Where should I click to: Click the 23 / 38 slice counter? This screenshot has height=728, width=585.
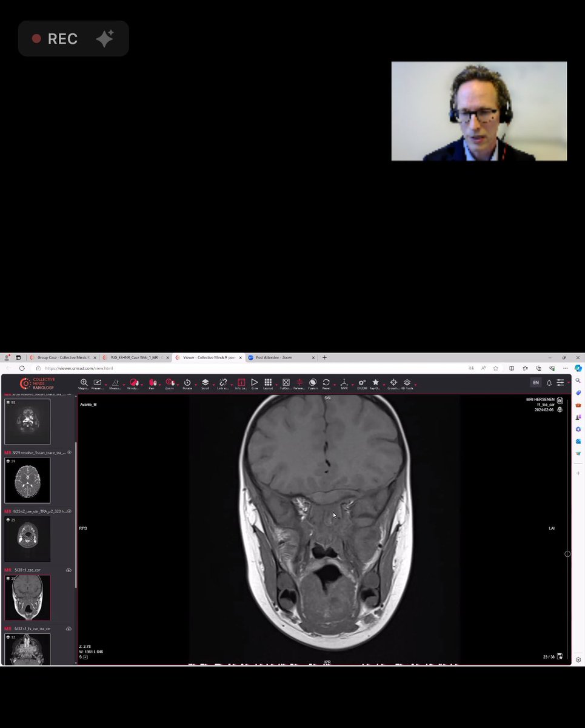pyautogui.click(x=549, y=657)
